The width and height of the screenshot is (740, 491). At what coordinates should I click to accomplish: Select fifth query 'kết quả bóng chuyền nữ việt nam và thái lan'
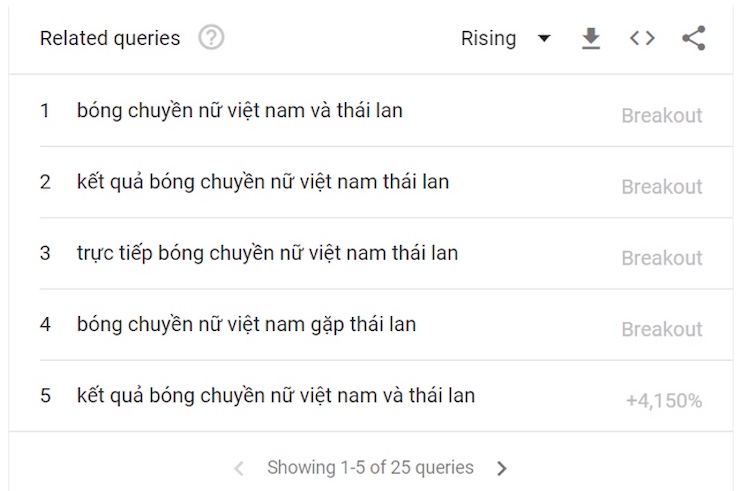click(276, 396)
